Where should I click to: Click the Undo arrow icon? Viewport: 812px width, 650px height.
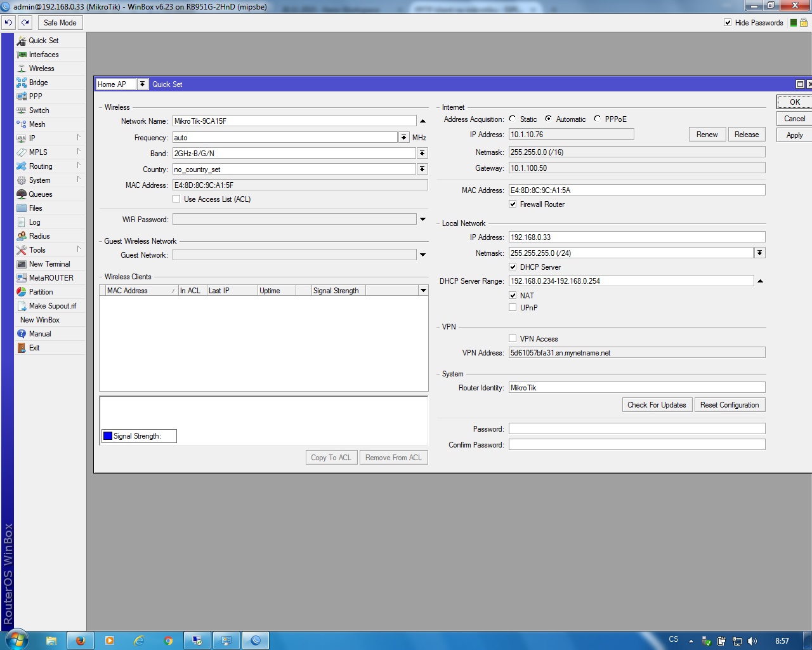[8, 23]
